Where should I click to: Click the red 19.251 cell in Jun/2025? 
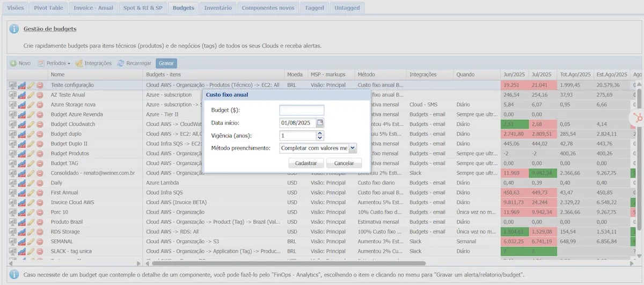515,85
